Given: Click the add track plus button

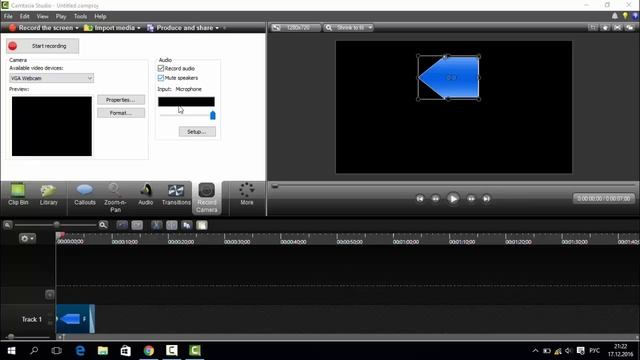Looking at the screenshot, I should pos(49,294).
